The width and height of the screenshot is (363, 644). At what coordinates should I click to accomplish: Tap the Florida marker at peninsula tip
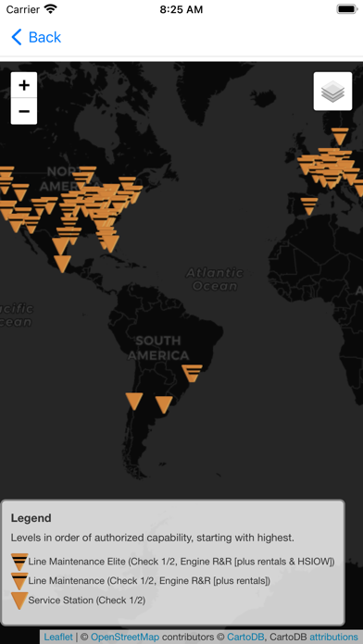point(111,243)
